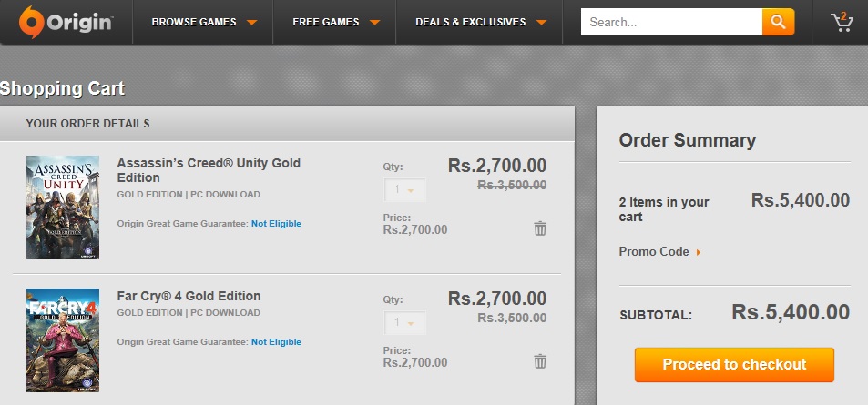The width and height of the screenshot is (868, 405).
Task: Click Assassin's Creed Unity Gold Edition title
Action: [209, 170]
